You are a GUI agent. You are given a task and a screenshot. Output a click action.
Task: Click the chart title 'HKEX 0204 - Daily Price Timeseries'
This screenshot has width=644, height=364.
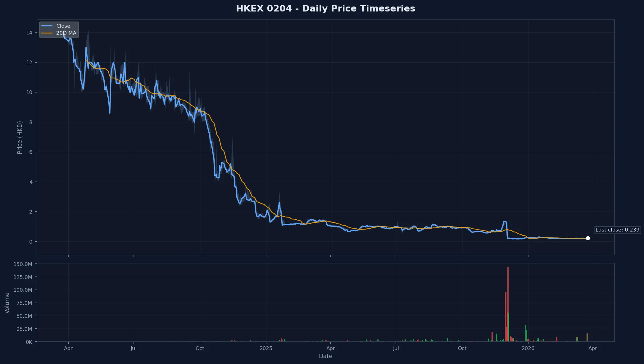[326, 8]
